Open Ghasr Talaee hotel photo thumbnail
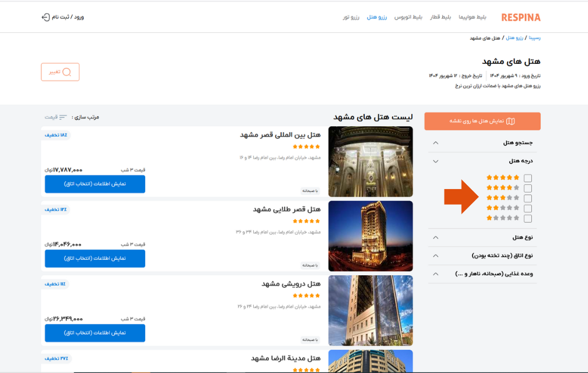 370,236
